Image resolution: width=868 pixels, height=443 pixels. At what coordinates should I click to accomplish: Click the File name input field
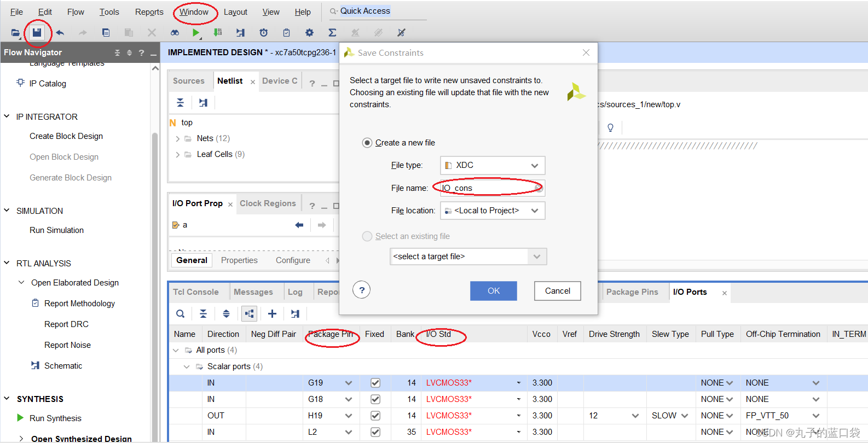pos(493,188)
